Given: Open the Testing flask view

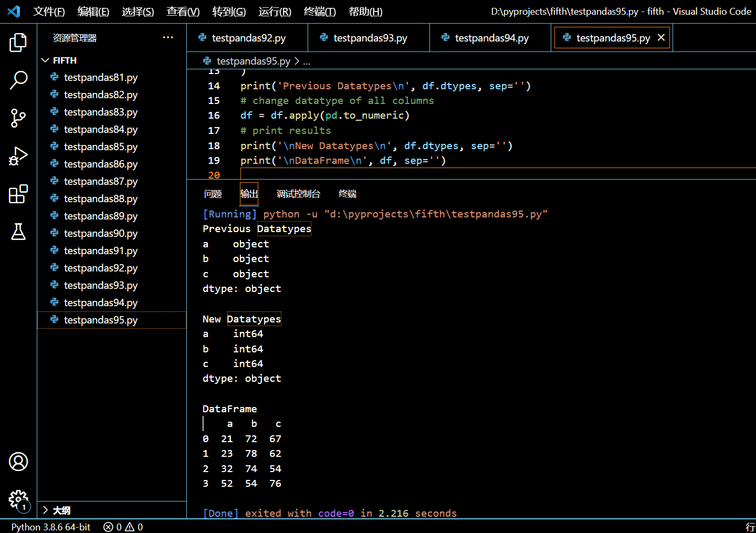Looking at the screenshot, I should (18, 232).
